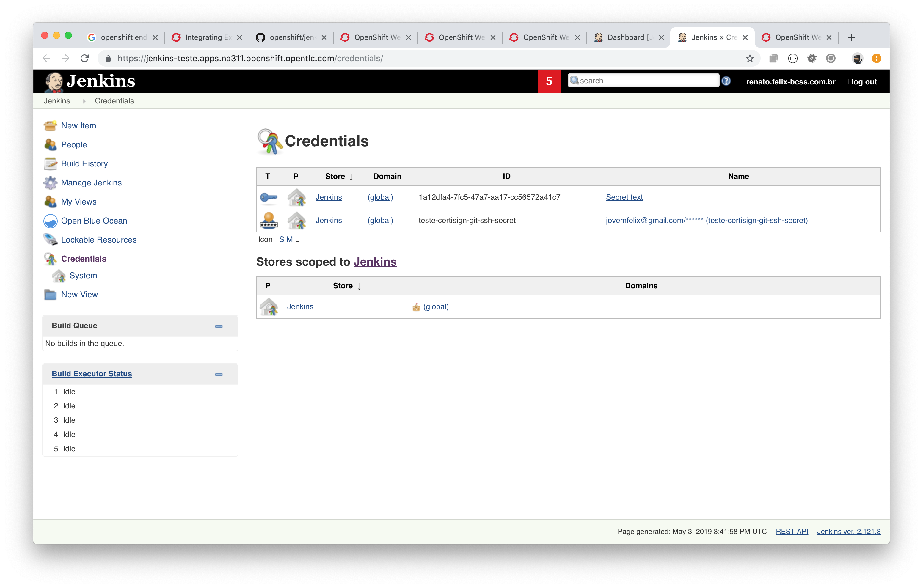Screen dimensions: 923x588
Task: Click the Open Blue Ocean sidebar icon
Action: [x=51, y=221]
